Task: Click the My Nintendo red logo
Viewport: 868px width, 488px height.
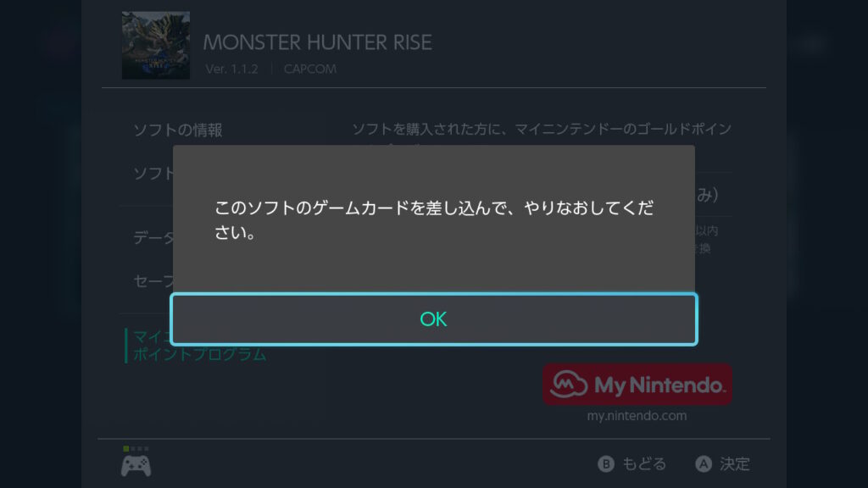Action: tap(637, 385)
